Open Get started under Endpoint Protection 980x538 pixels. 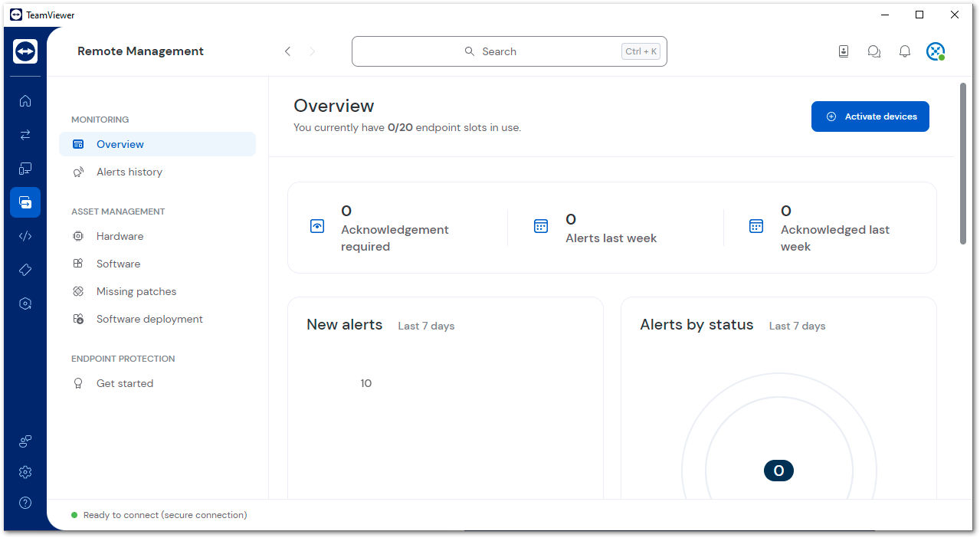coord(124,383)
